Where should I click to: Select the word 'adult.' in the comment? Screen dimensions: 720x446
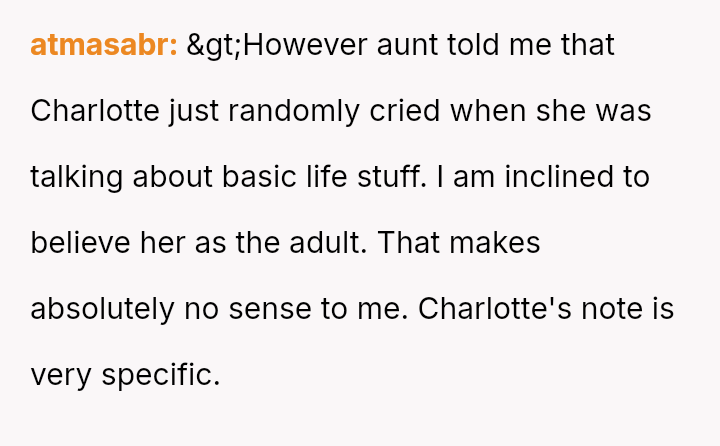pyautogui.click(x=328, y=243)
